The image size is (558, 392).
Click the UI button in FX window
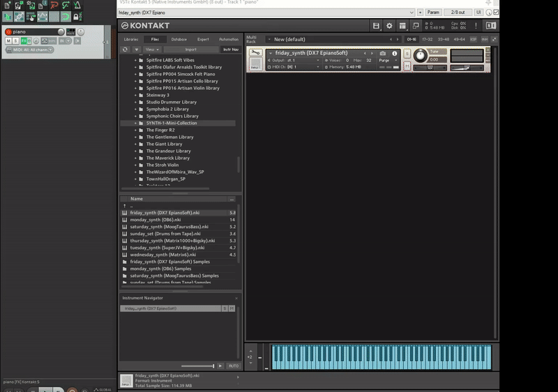click(478, 13)
